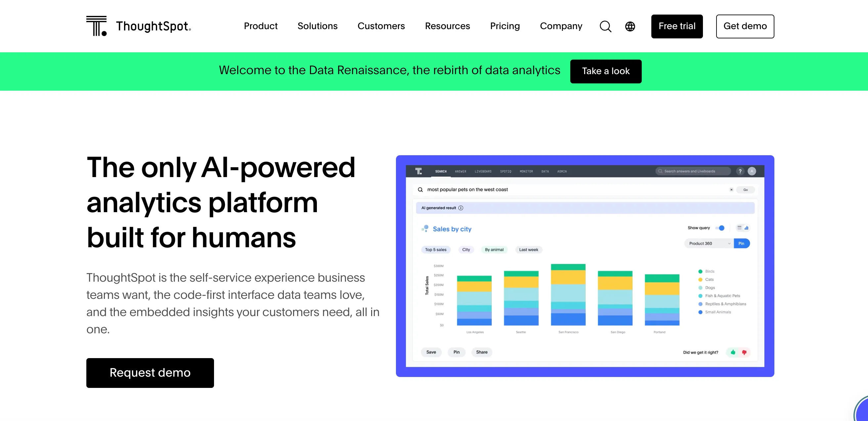868x421 pixels.
Task: Select the SPOTIQ tab
Action: pos(505,171)
